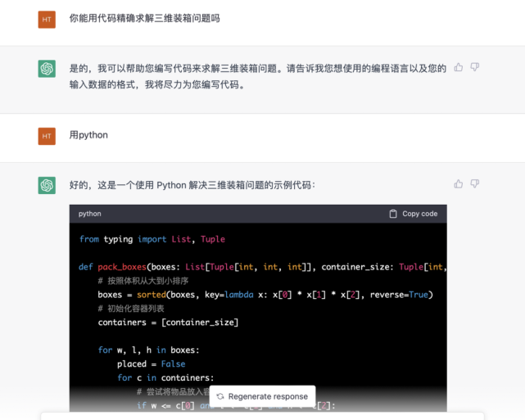This screenshot has height=420, width=525.
Task: Click the 'def pack_boxes' function definition line
Action: click(x=262, y=267)
